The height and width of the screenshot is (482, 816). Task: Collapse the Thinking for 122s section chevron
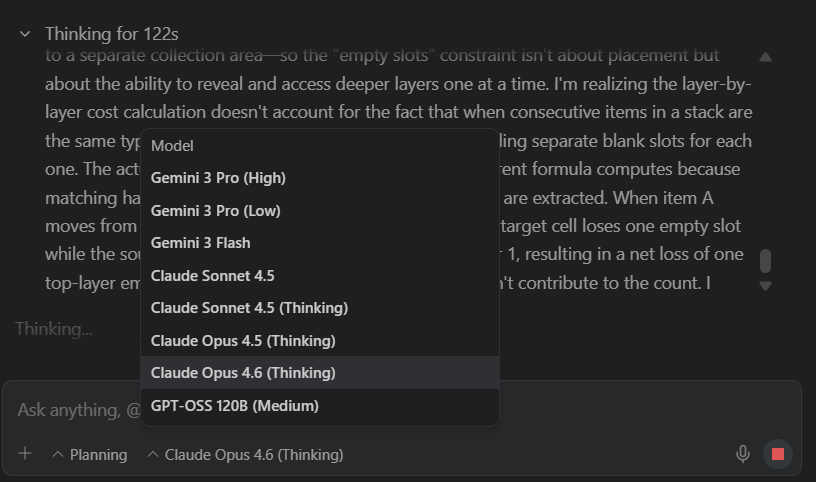[24, 34]
